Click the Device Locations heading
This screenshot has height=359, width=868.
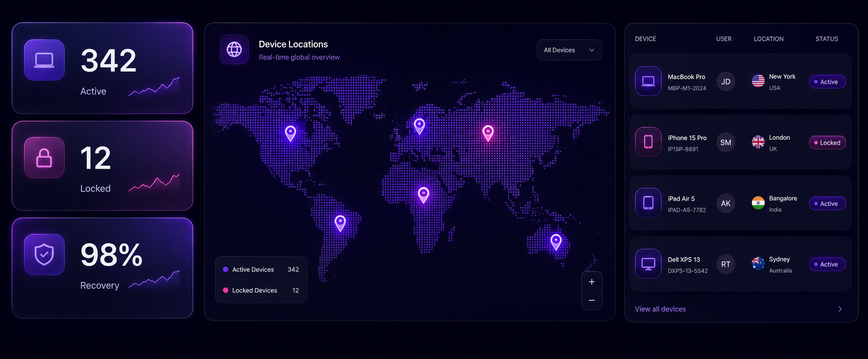coord(293,44)
